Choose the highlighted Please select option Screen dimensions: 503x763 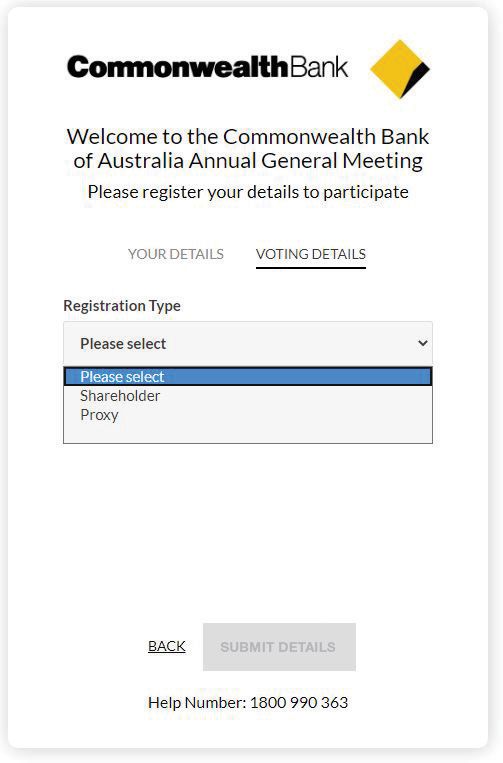[x=248, y=377]
